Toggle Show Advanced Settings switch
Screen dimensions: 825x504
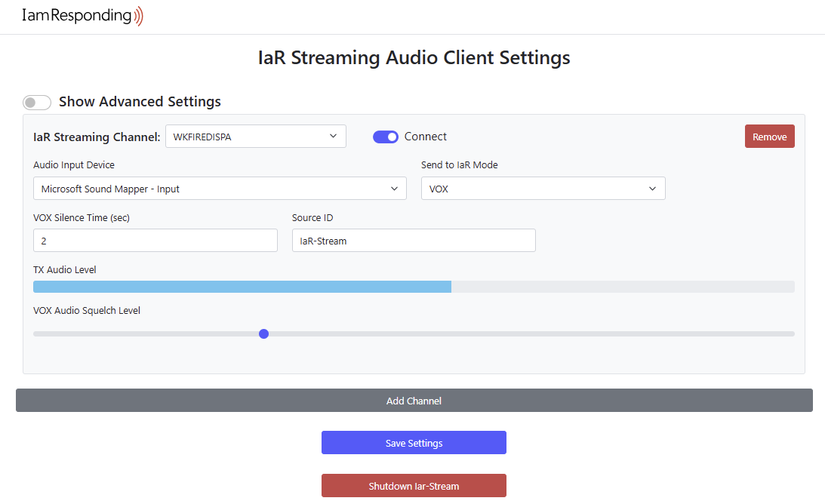click(x=37, y=102)
